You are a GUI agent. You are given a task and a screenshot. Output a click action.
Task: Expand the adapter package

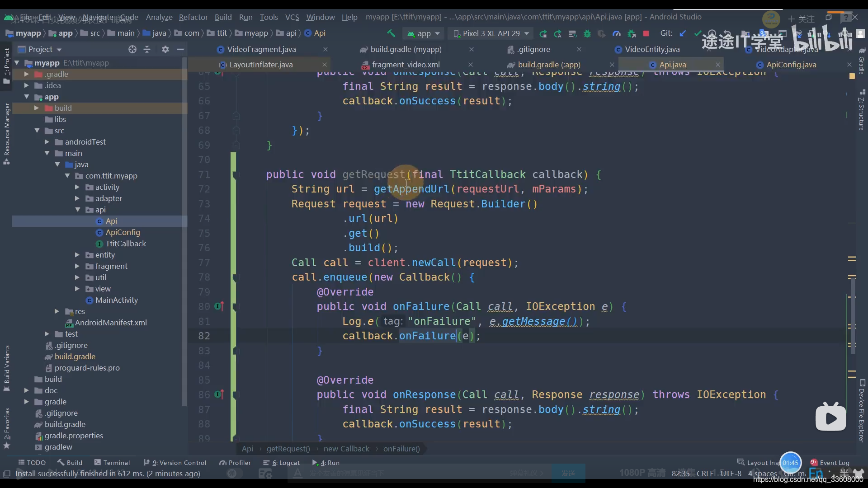tap(77, 198)
